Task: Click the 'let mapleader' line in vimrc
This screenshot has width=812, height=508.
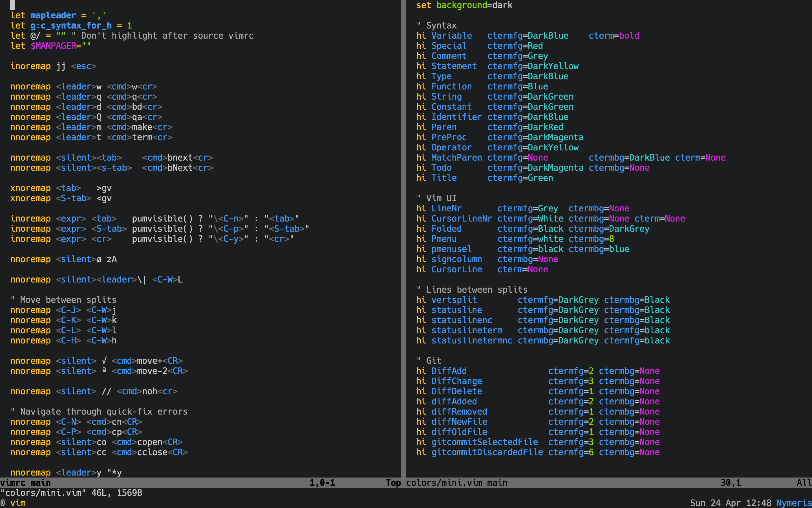Action: point(58,16)
